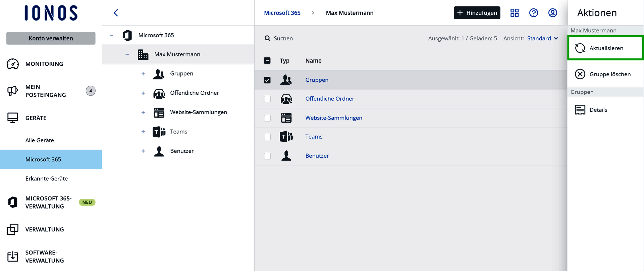This screenshot has width=644, height=271.
Task: Expand the Öffentliche Ordner tree node
Action: click(x=143, y=93)
